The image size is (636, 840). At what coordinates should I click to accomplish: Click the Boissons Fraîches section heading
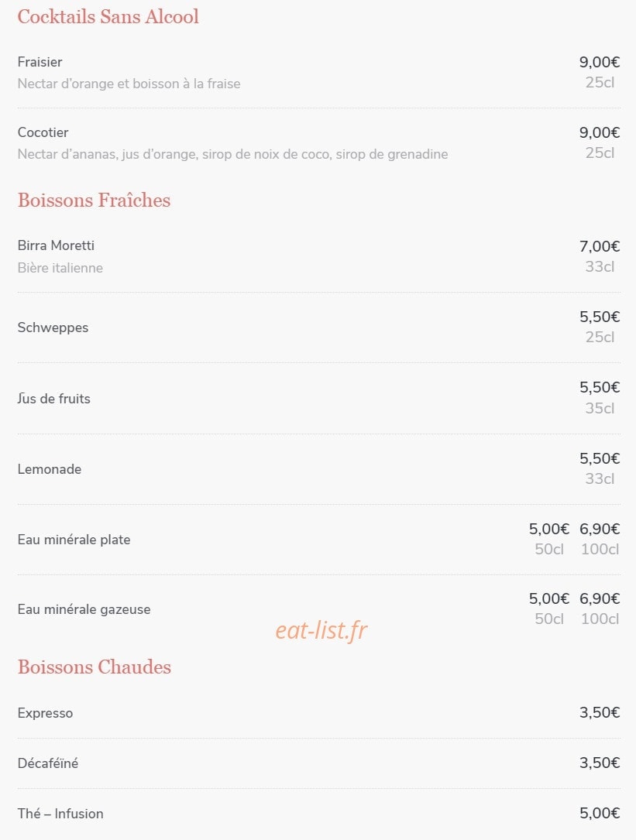click(94, 200)
